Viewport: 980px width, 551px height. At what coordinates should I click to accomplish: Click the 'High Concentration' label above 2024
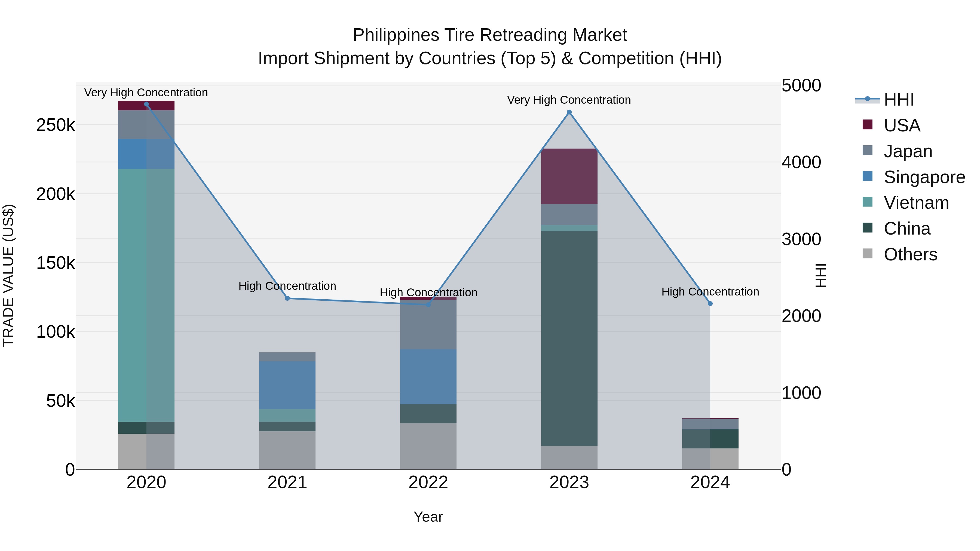pos(710,292)
